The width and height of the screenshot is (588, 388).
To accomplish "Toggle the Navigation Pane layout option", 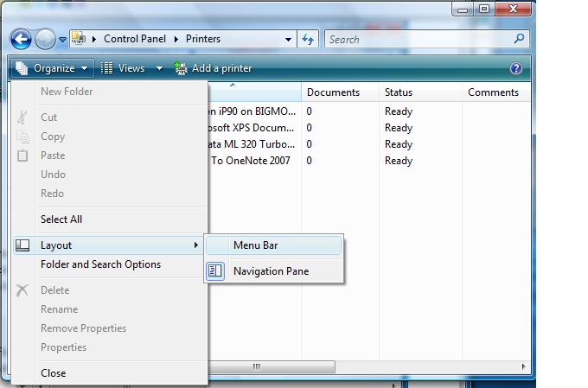I will click(271, 271).
